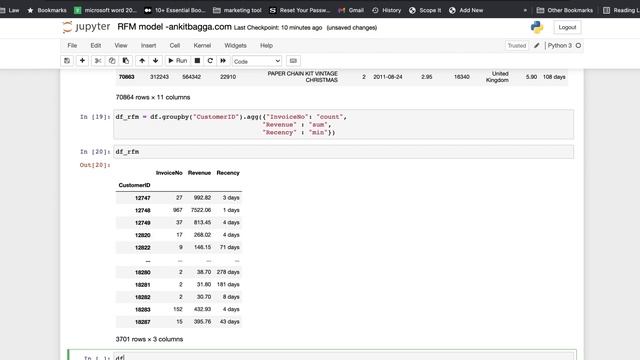Interrupt the kernel with stop icon
This screenshot has height=360, width=640.
197,61
